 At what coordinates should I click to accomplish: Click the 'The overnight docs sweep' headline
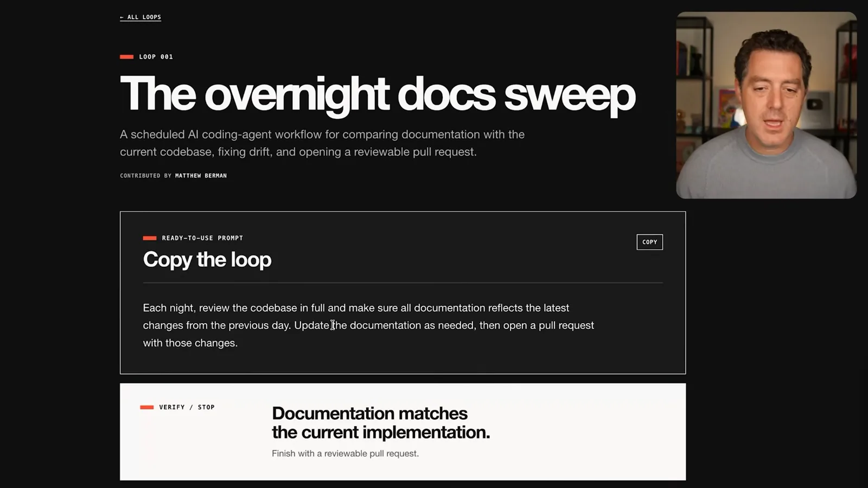(378, 95)
